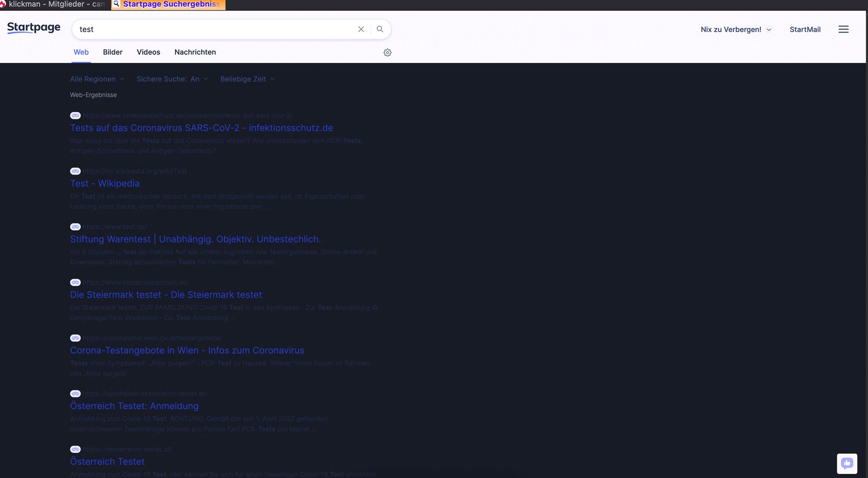The width and height of the screenshot is (868, 478).
Task: Click the https://oesterreich-testet.at/ URL
Action: pyautogui.click(x=128, y=450)
